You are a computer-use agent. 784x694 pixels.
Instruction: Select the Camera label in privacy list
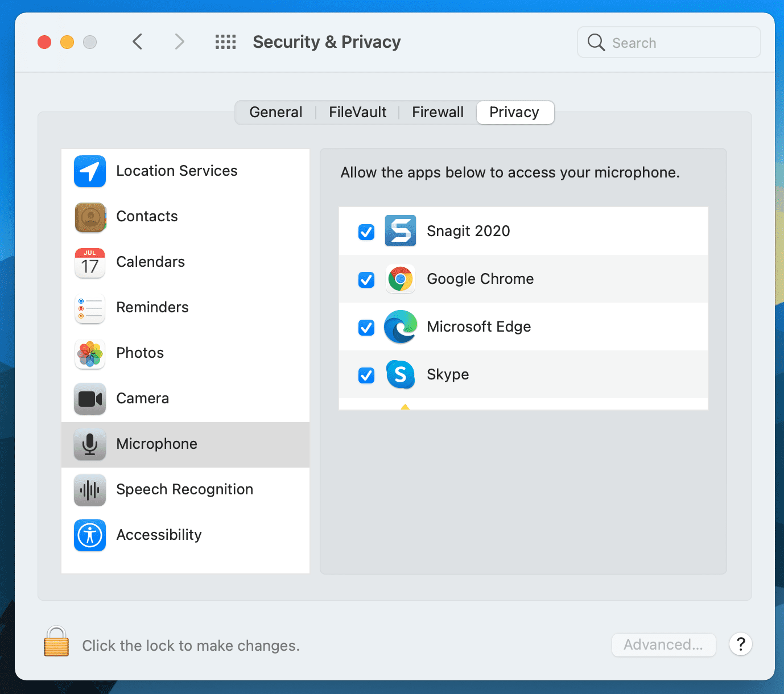143,398
